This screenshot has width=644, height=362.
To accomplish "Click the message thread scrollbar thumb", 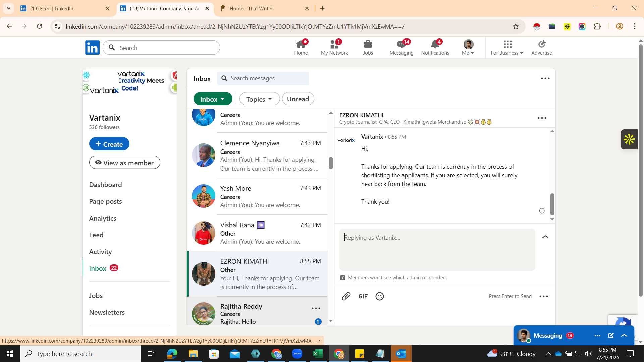I will click(x=552, y=204).
